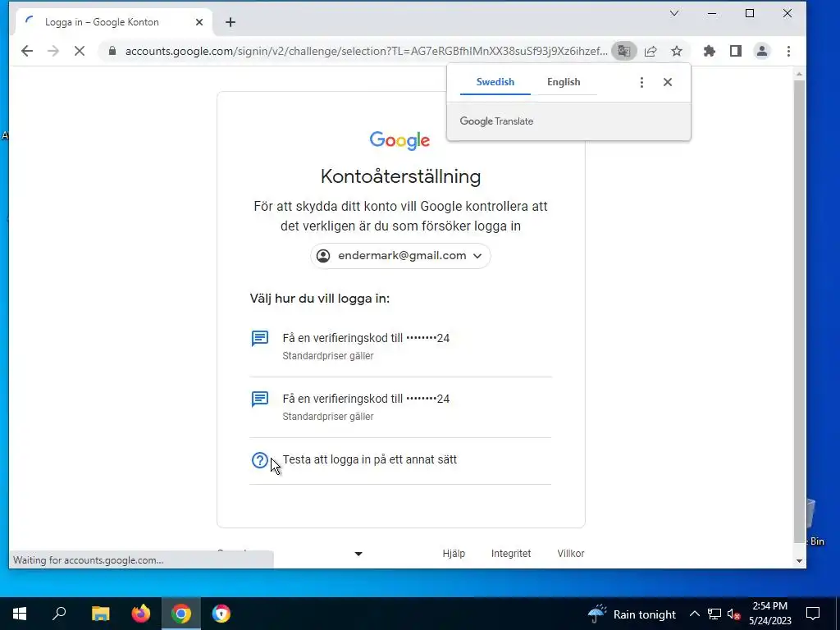The width and height of the screenshot is (840, 630).
Task: Expand the endermark@gmail.com account chooser
Action: [x=400, y=256]
